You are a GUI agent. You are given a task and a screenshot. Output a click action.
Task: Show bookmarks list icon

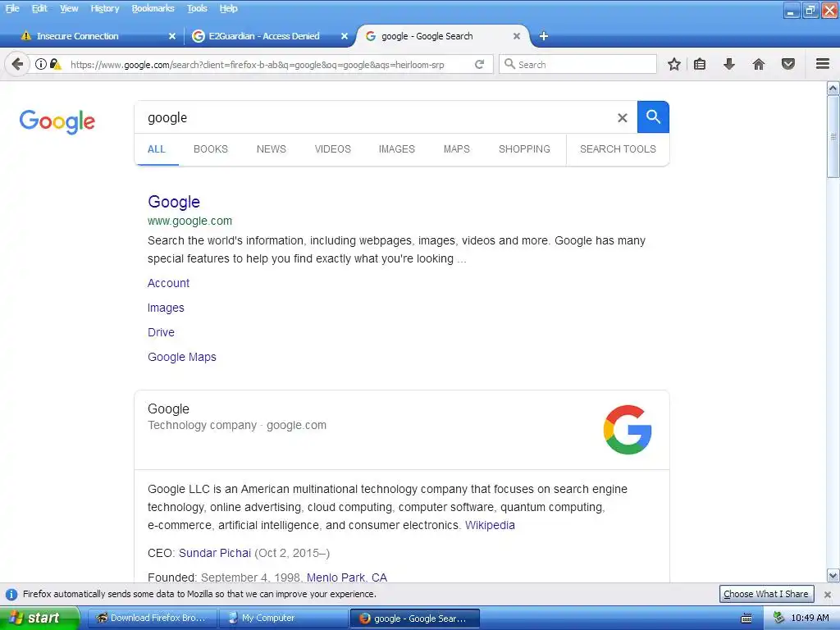(x=700, y=64)
